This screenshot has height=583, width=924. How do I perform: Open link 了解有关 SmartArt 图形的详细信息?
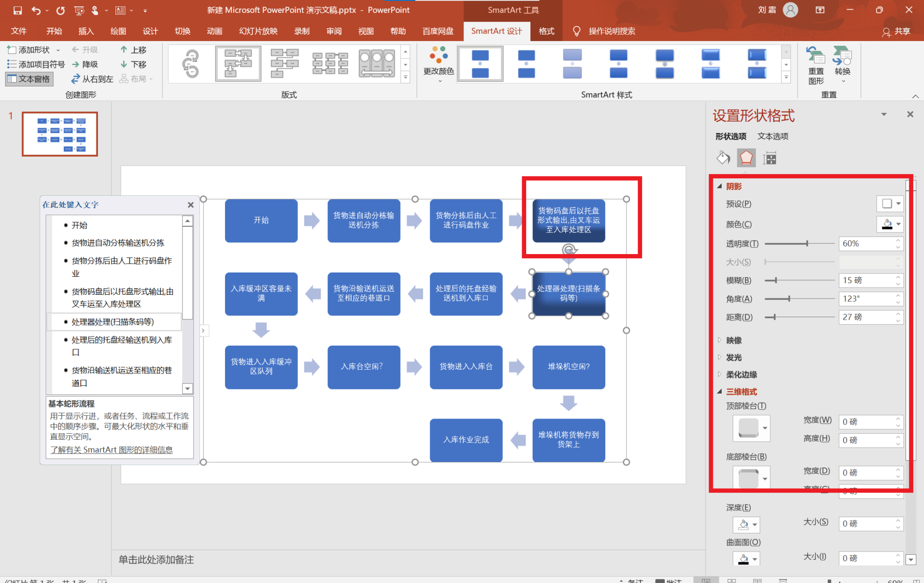click(111, 449)
